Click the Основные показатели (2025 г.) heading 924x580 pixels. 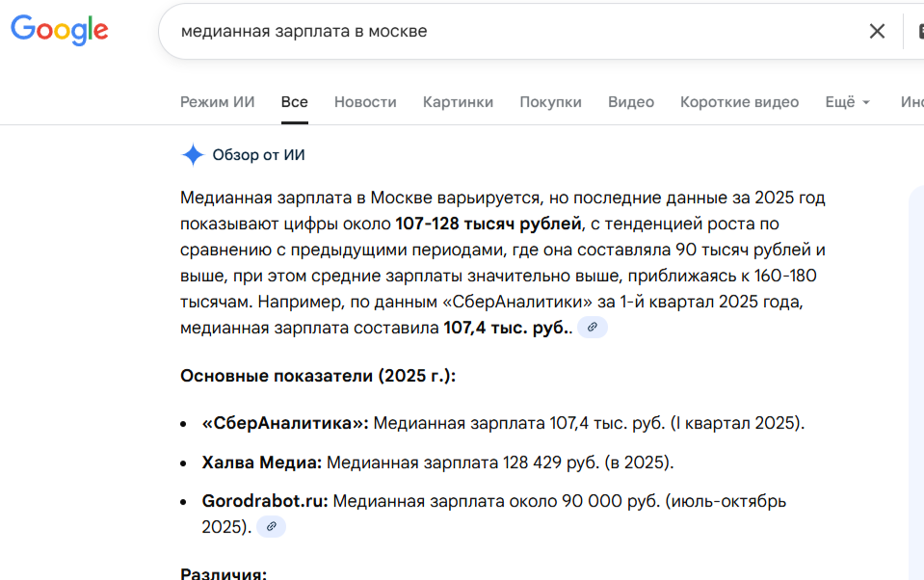point(318,376)
